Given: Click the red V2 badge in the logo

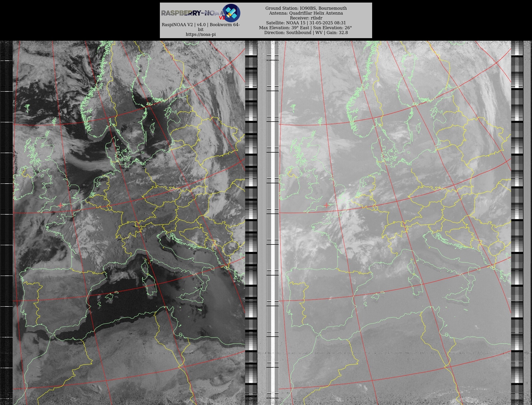Looking at the screenshot, I should tap(222, 18).
